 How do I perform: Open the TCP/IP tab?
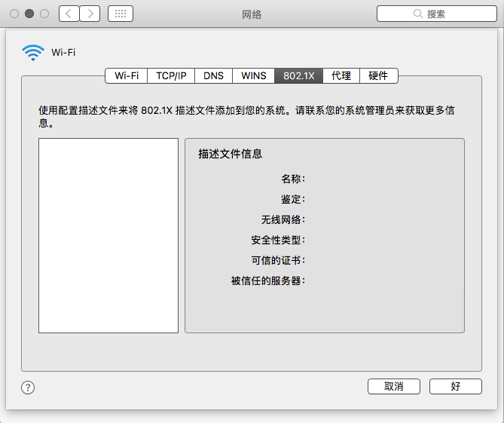(x=171, y=75)
